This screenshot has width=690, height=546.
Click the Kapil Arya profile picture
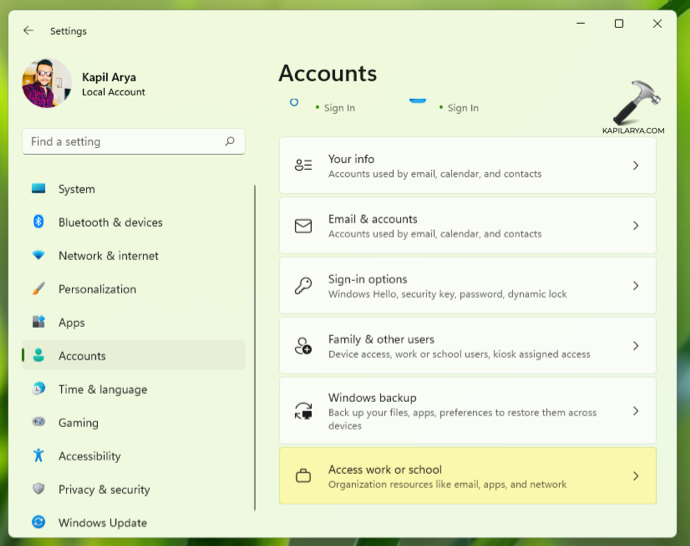point(47,83)
